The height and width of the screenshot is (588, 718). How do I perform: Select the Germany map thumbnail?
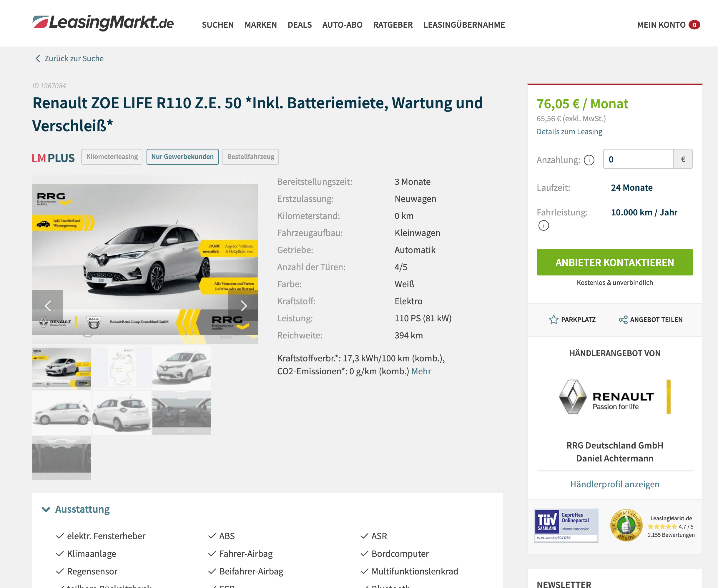122,368
